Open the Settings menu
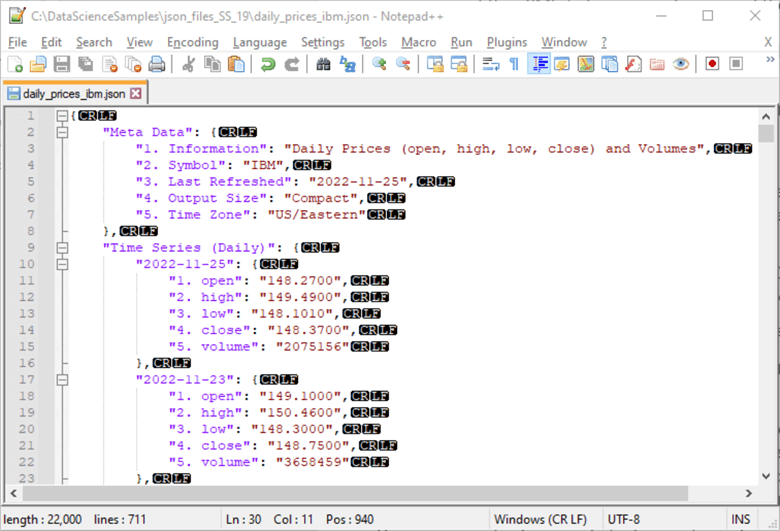 pos(323,43)
